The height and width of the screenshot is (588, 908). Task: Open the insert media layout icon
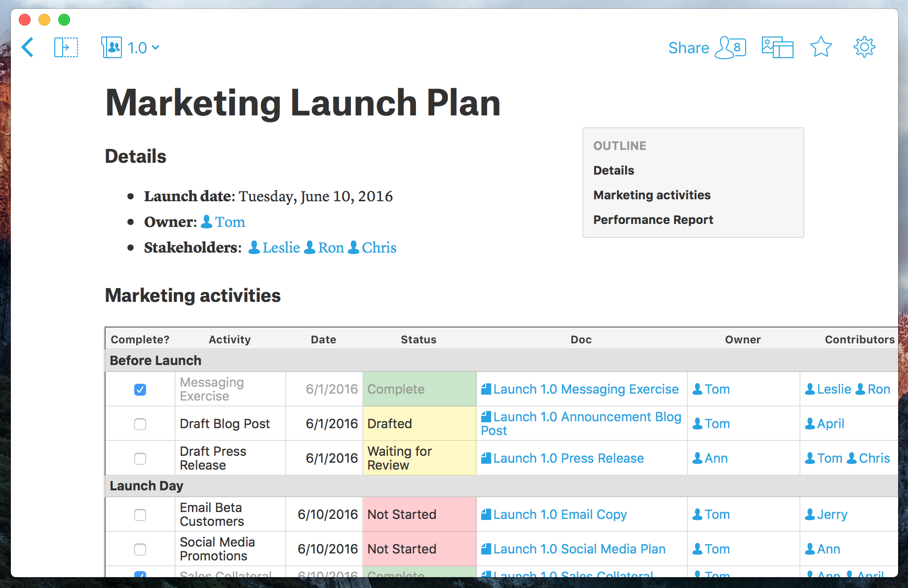point(777,47)
